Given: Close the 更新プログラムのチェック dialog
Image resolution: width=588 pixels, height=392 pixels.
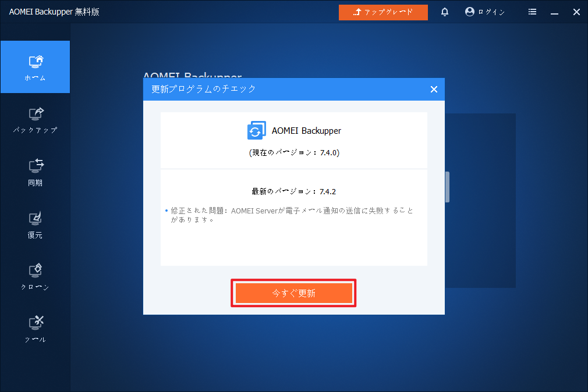Looking at the screenshot, I should pyautogui.click(x=434, y=89).
